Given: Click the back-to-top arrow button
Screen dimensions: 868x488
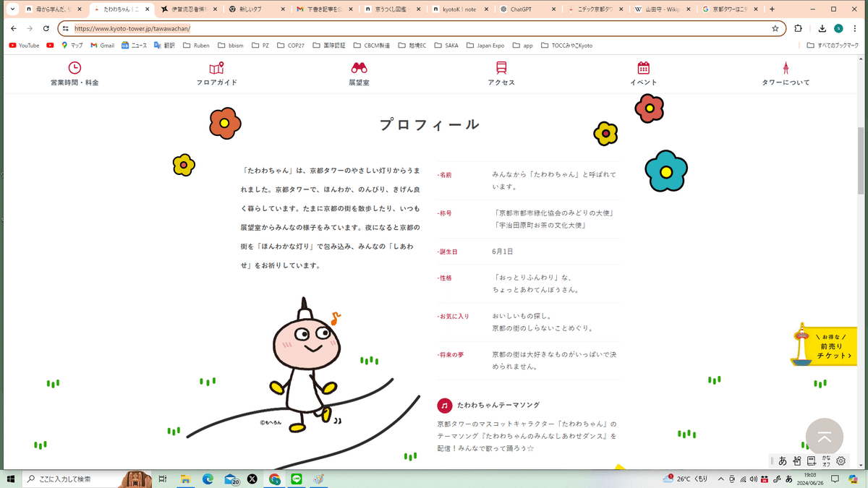Looking at the screenshot, I should click(824, 437).
